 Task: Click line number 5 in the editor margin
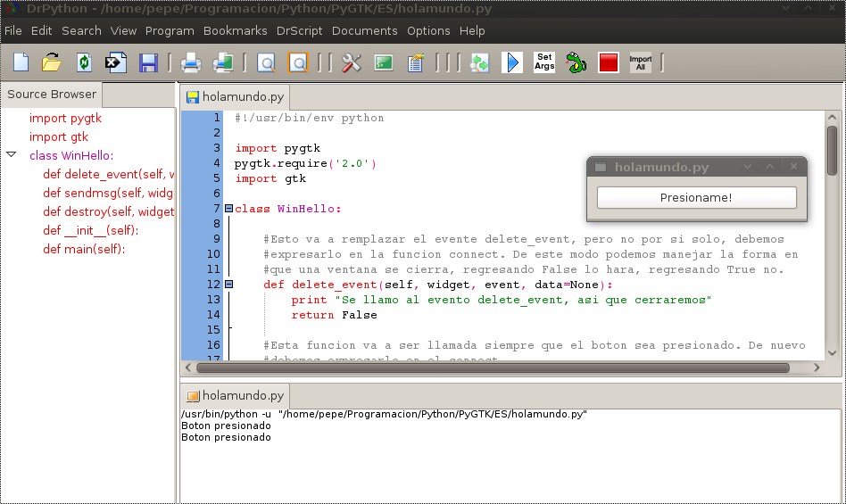[x=216, y=178]
